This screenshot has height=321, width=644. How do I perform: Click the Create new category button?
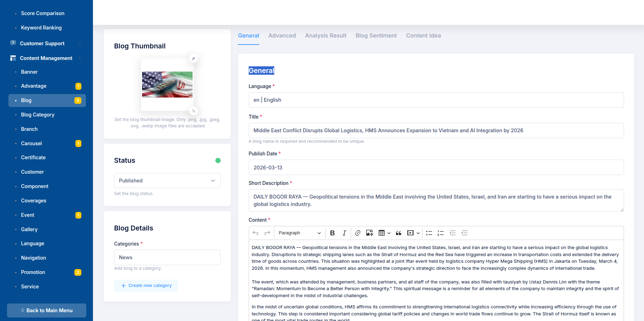(x=146, y=286)
